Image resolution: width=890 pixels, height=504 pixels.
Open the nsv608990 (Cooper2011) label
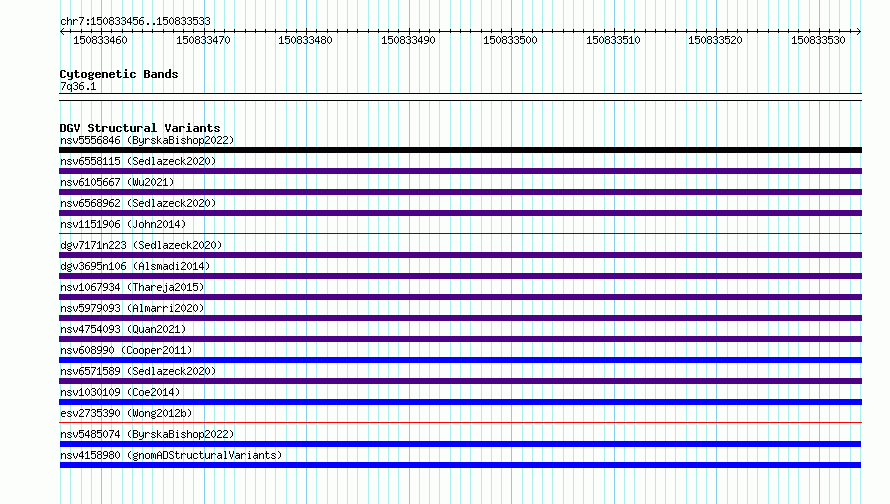pyautogui.click(x=126, y=350)
